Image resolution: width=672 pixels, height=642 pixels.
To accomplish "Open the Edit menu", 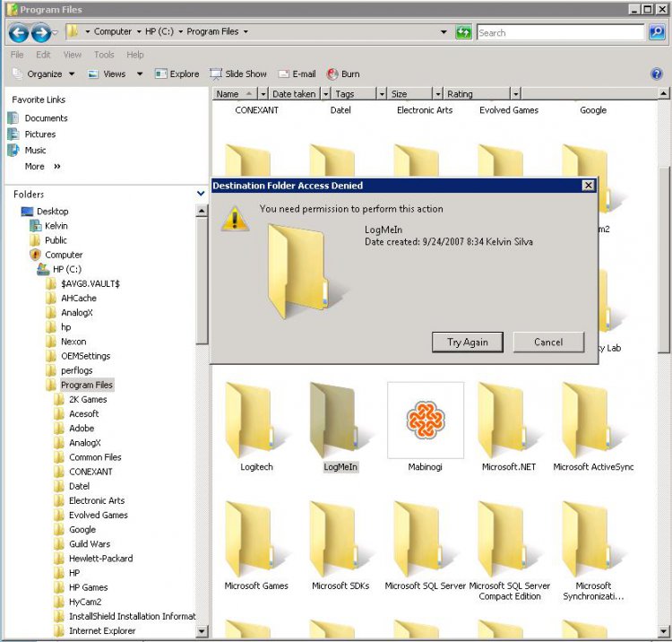I will 43,55.
